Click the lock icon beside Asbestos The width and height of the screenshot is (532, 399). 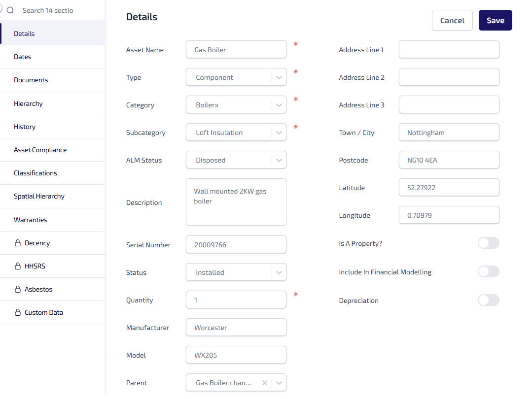(18, 290)
